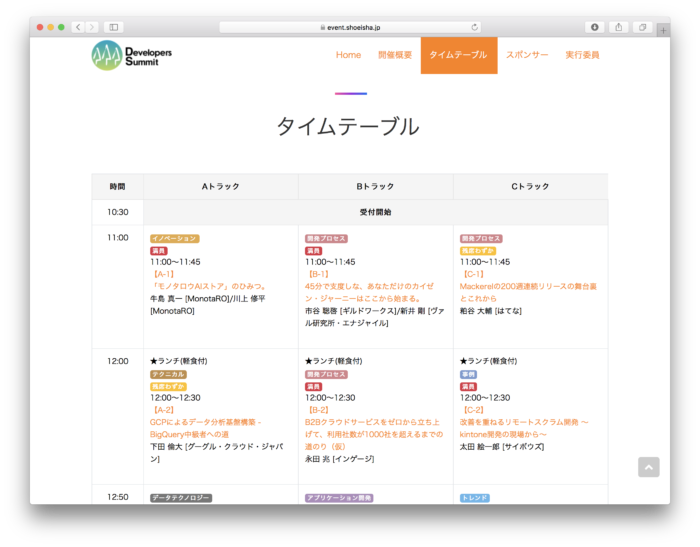This screenshot has width=700, height=547.
Task: Click the イノベーション tag on A-1
Action: [x=175, y=238]
